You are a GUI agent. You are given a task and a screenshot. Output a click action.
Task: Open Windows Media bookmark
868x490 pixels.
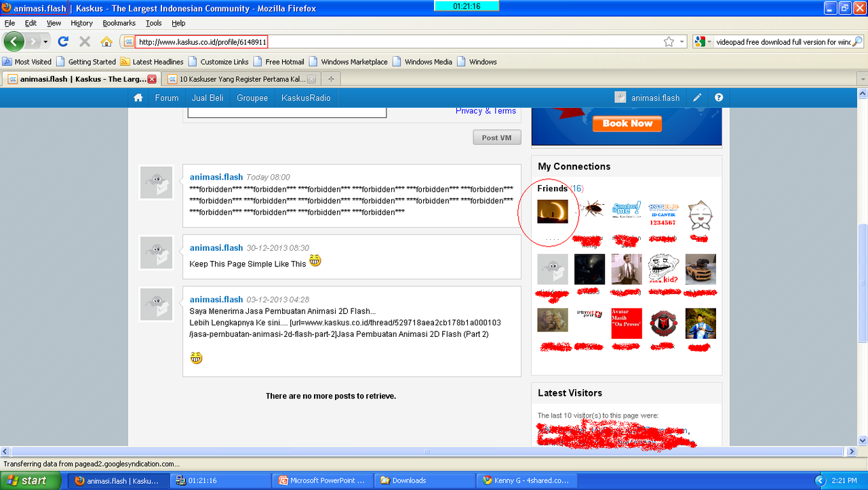pos(422,62)
